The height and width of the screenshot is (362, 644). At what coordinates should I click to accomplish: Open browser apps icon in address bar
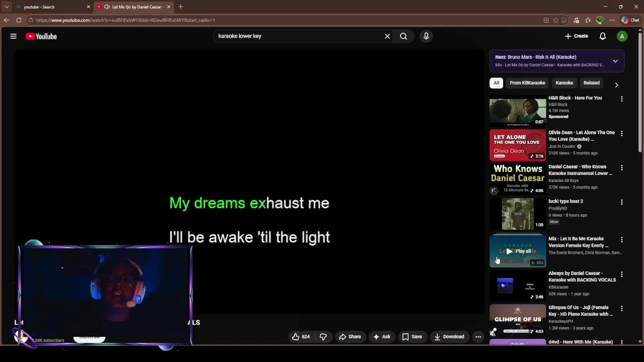coord(546,20)
